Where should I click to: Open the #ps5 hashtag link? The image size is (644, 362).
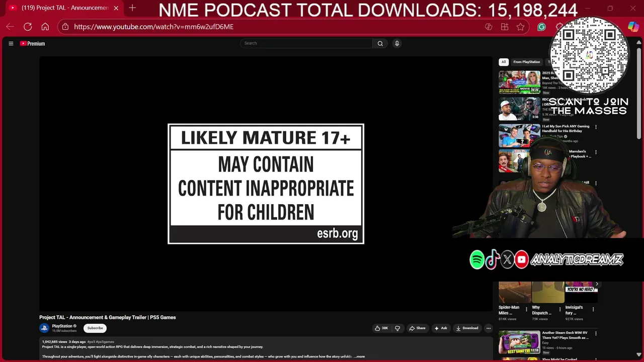[91, 342]
